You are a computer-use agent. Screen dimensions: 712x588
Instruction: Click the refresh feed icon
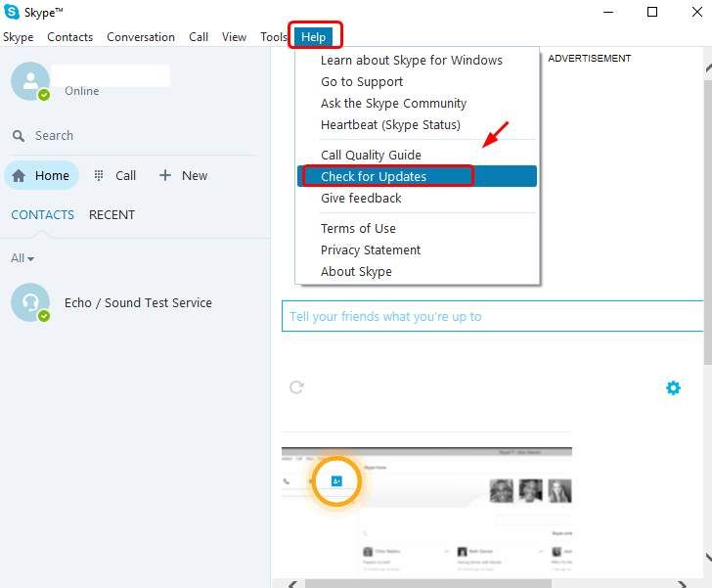tap(296, 387)
